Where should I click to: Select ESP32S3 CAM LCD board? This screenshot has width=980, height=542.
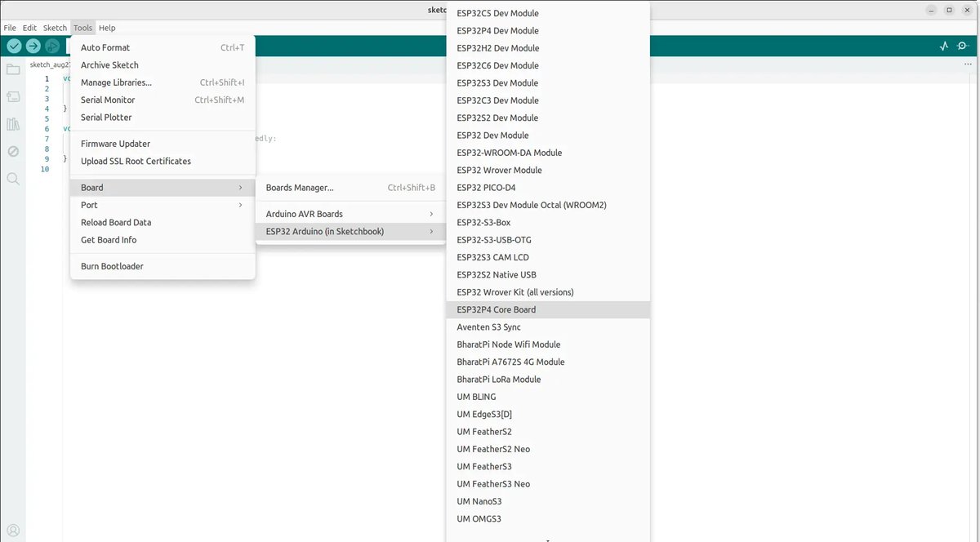[548, 257]
